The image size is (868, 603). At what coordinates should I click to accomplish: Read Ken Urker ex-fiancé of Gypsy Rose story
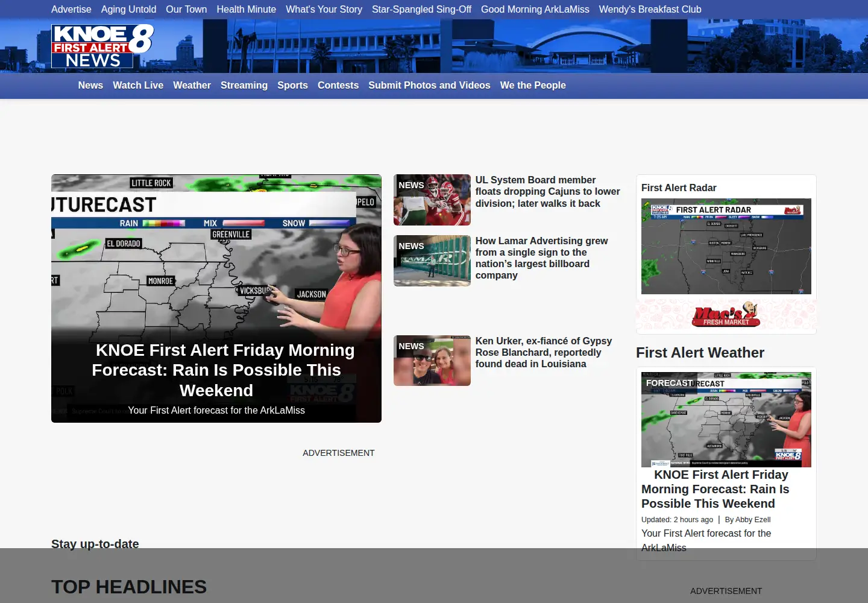point(543,352)
